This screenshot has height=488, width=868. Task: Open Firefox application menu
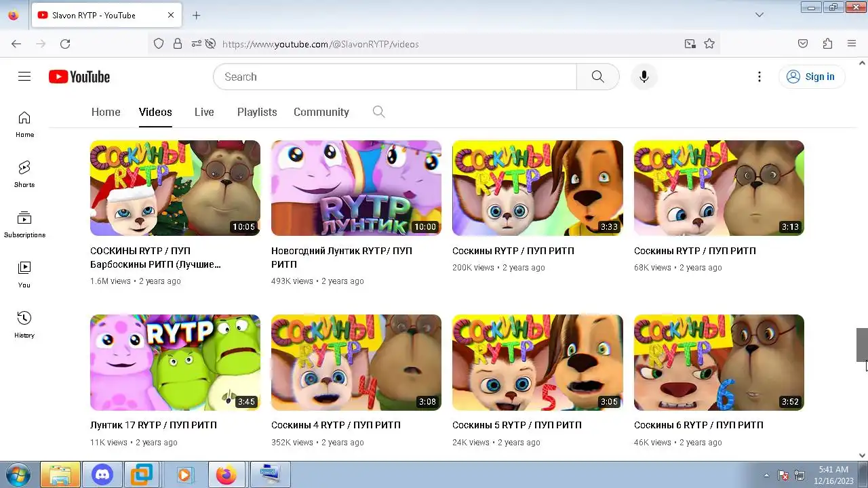click(852, 43)
